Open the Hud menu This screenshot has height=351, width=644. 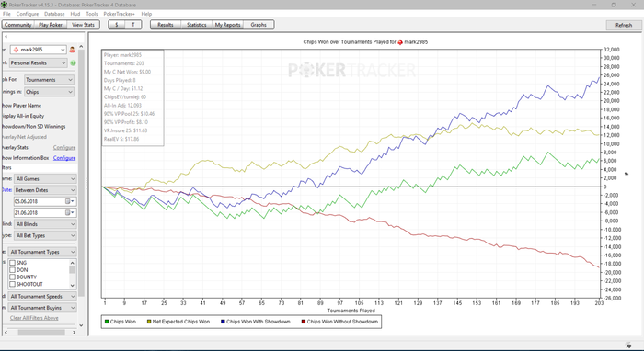[x=75, y=14]
